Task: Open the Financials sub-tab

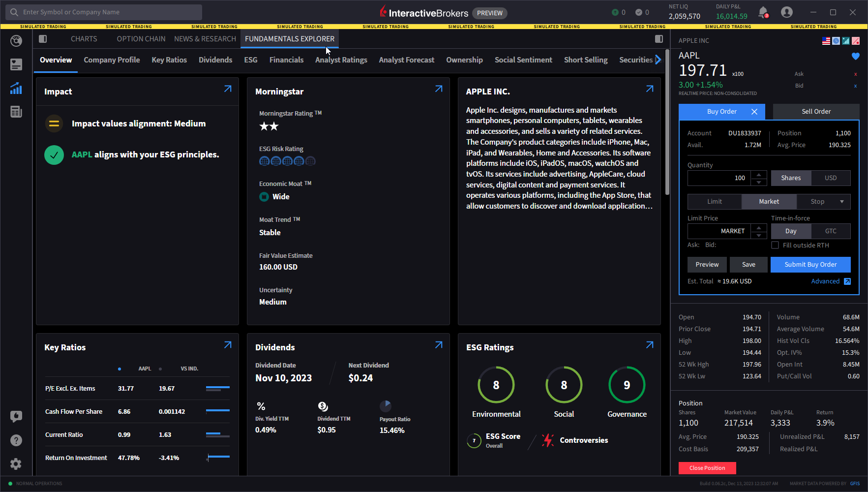Action: [x=286, y=60]
